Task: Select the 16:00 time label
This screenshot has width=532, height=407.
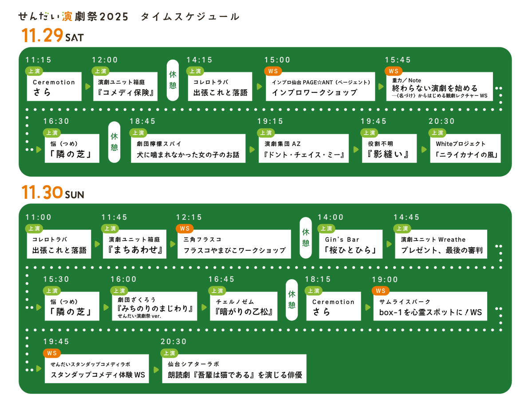Action: click(123, 279)
